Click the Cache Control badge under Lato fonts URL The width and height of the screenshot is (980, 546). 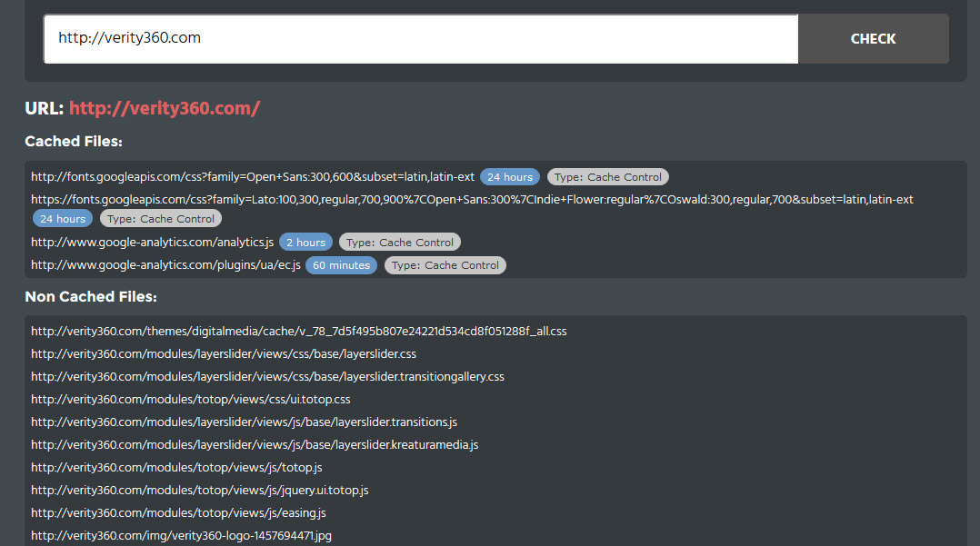click(x=161, y=219)
